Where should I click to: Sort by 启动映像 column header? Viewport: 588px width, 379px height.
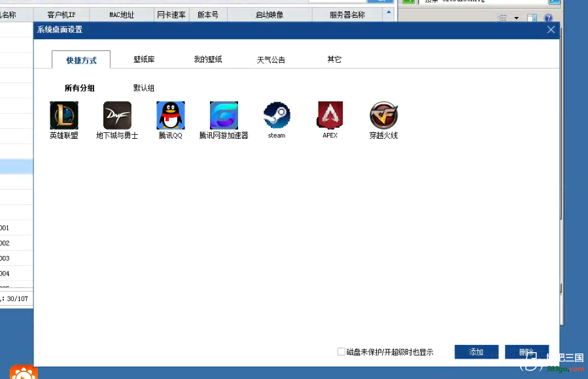[x=269, y=15]
